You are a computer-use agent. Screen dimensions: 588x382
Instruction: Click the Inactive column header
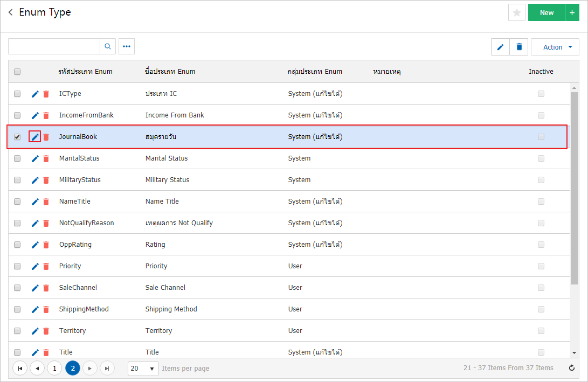click(x=541, y=72)
